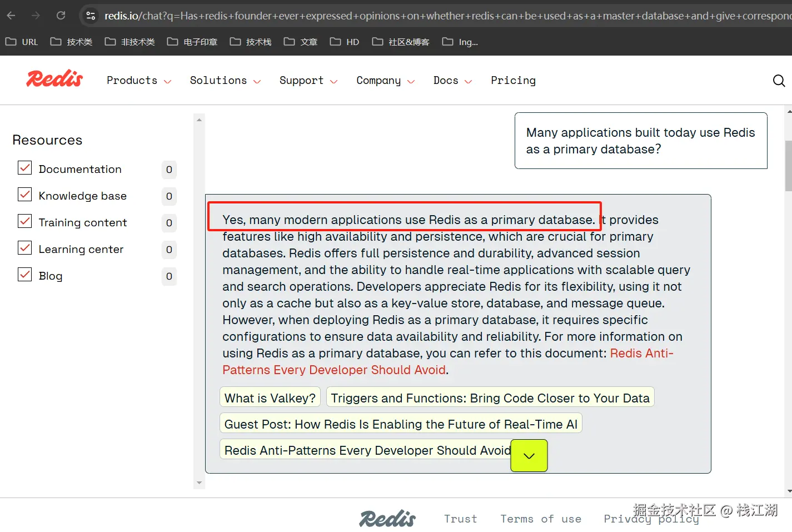Click the sidebar scrollbar up arrow

[199, 120]
